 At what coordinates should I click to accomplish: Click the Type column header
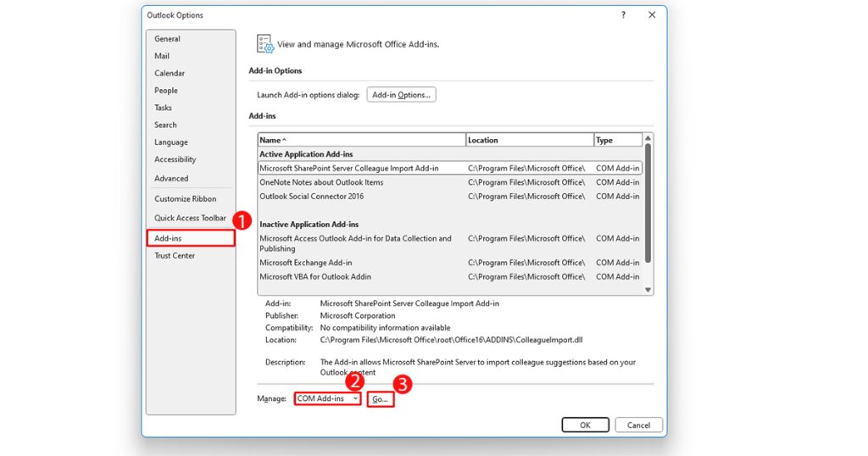pos(618,140)
